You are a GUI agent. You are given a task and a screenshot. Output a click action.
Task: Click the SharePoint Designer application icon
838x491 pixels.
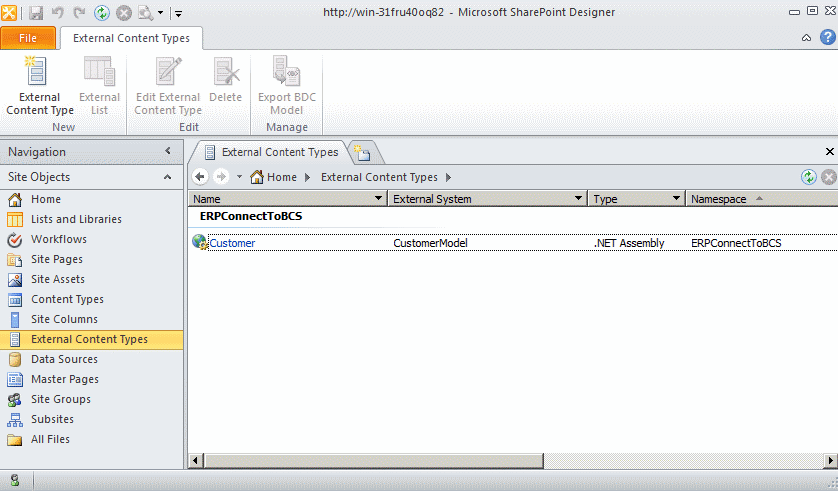tap(9, 12)
